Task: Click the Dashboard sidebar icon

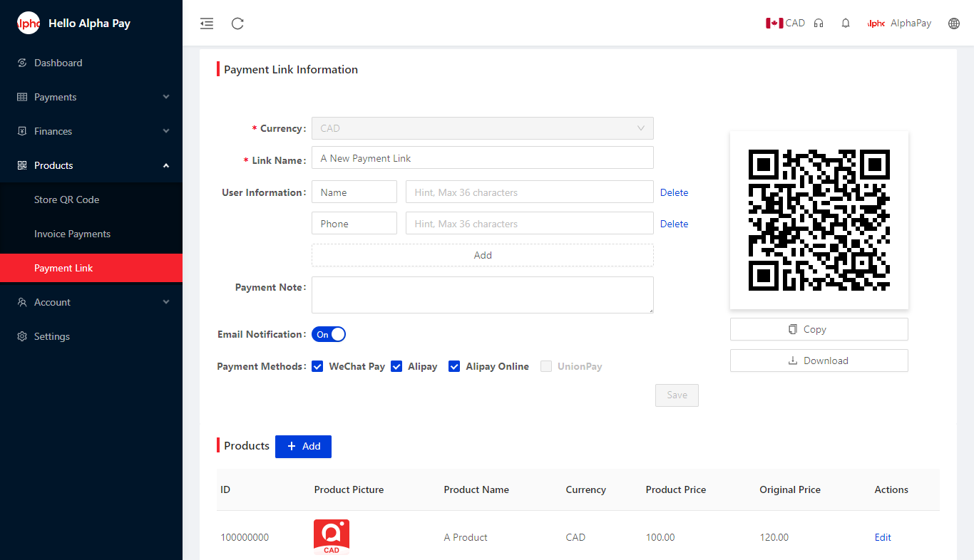Action: (x=22, y=63)
